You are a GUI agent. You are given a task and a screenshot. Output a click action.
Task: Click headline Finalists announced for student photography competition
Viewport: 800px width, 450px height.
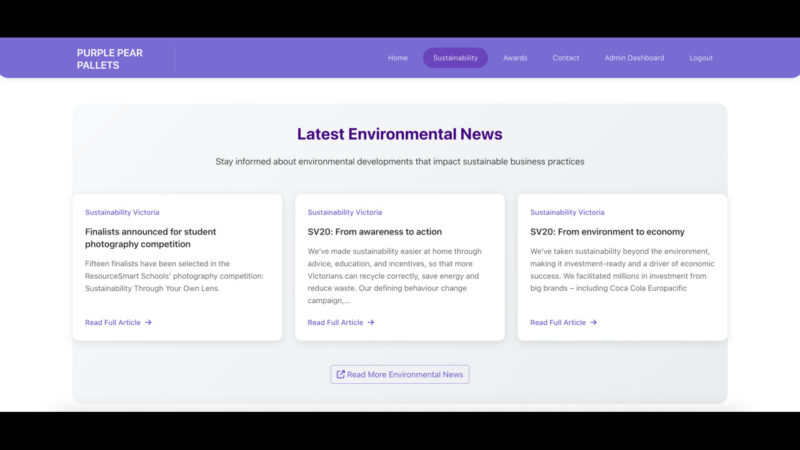[x=151, y=238]
